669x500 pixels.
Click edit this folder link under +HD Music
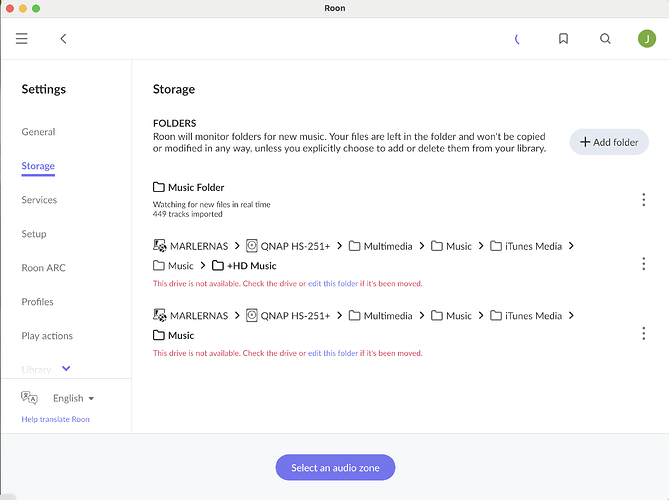point(333,283)
